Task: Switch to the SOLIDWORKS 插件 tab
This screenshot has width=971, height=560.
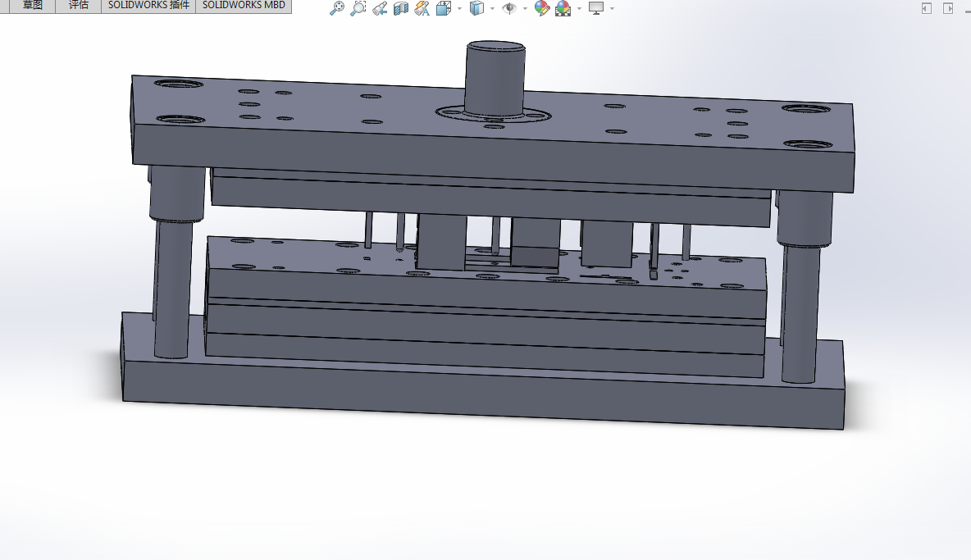Action: 148,6
